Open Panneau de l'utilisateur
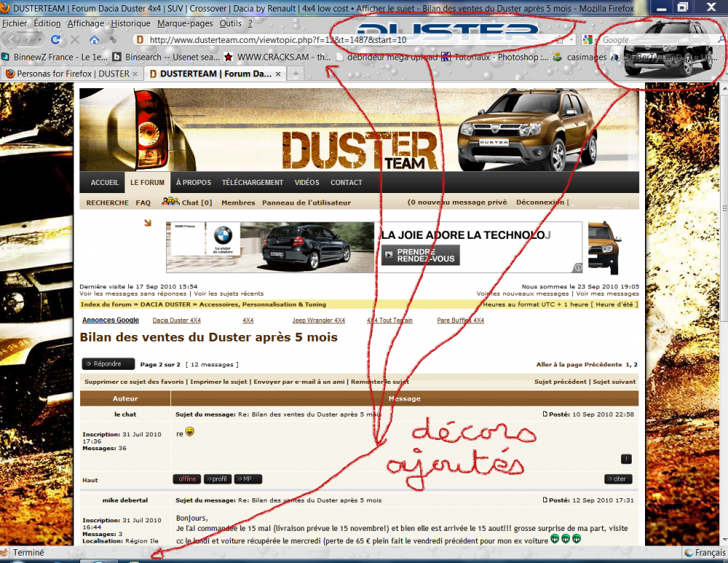 pyautogui.click(x=306, y=202)
